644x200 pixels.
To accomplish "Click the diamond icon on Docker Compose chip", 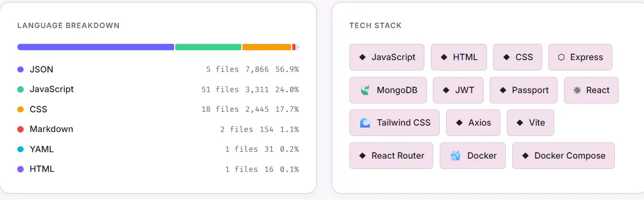I will click(x=525, y=156).
